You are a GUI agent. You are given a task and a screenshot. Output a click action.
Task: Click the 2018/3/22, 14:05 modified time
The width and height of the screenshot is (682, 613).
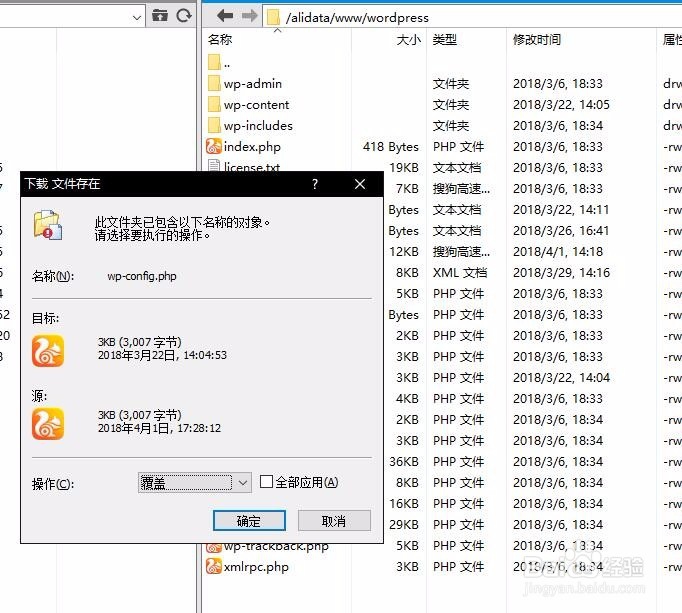[x=561, y=105]
